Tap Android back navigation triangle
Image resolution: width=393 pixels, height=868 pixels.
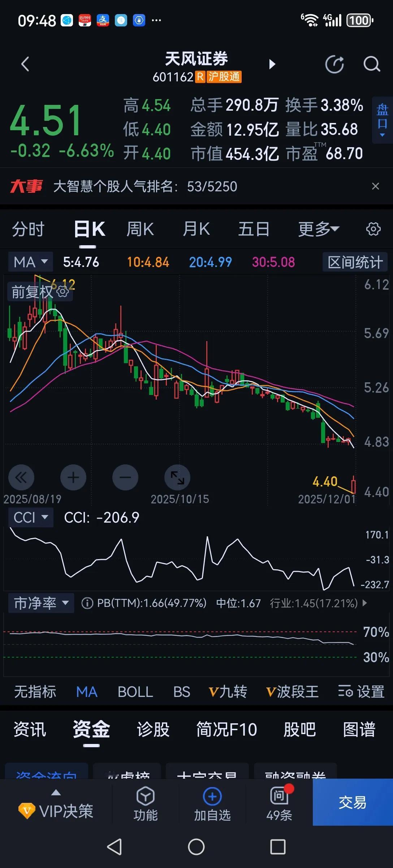click(x=115, y=847)
